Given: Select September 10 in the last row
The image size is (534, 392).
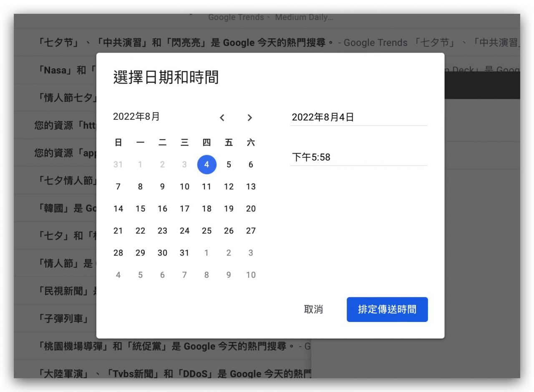Looking at the screenshot, I should (x=251, y=275).
